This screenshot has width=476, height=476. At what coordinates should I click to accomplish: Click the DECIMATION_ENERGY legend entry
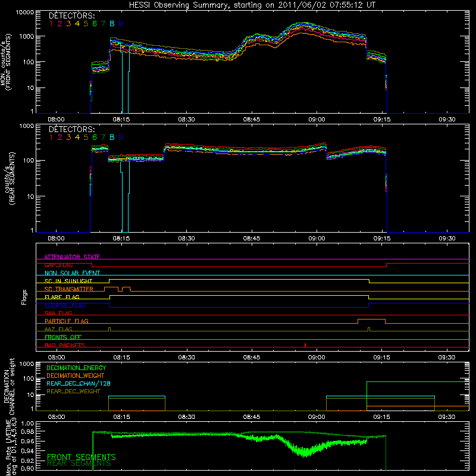tap(76, 368)
